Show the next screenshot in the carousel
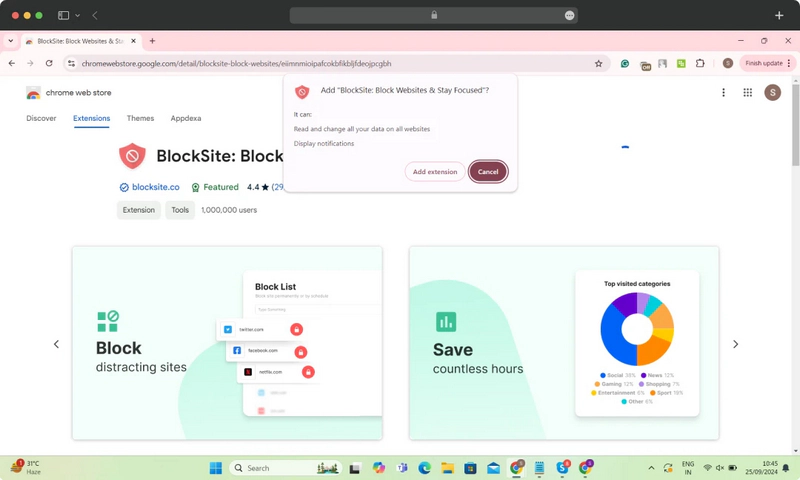 [x=735, y=344]
